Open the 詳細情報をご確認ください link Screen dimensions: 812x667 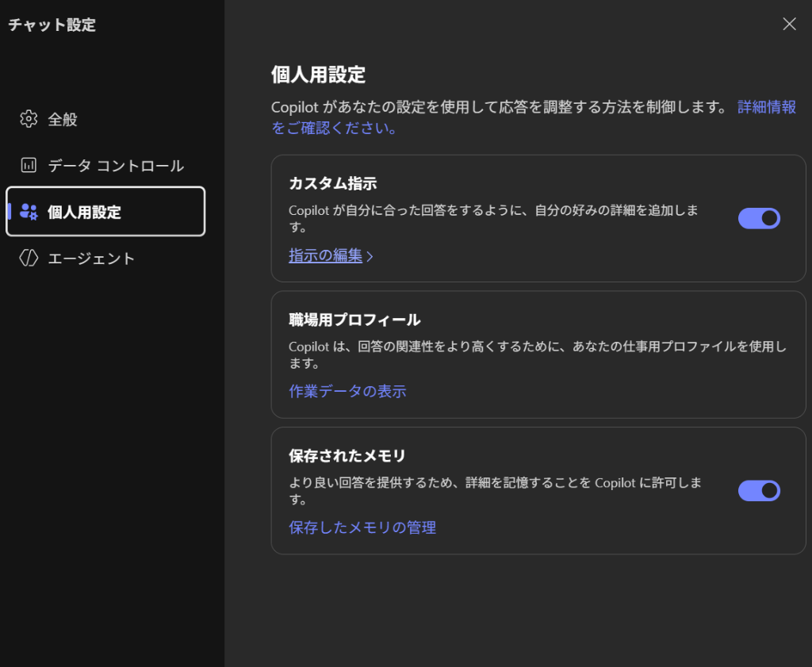(766, 107)
